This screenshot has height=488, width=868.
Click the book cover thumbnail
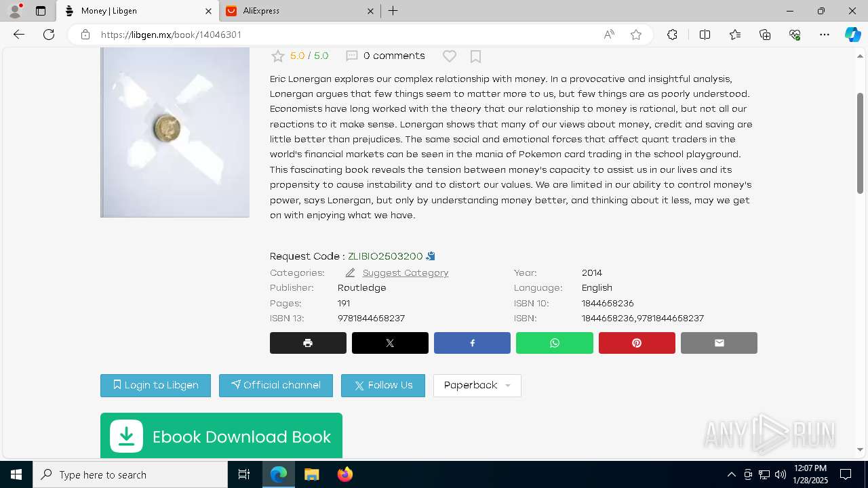tap(175, 133)
